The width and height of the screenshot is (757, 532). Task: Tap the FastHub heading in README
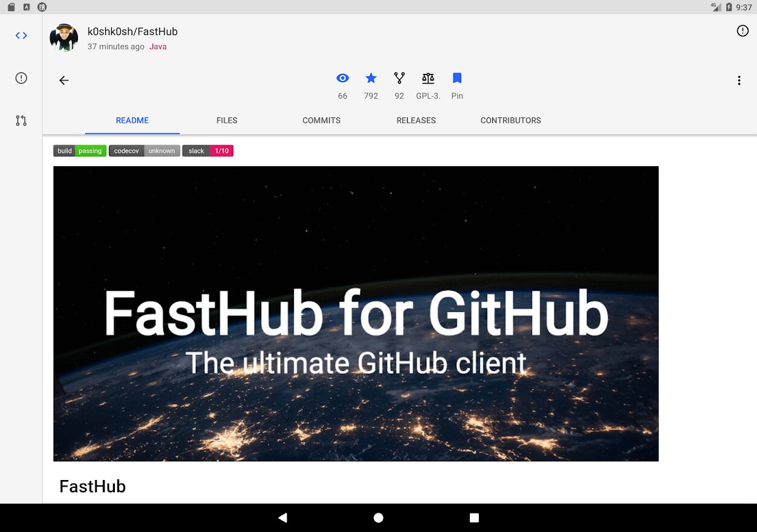tap(93, 486)
